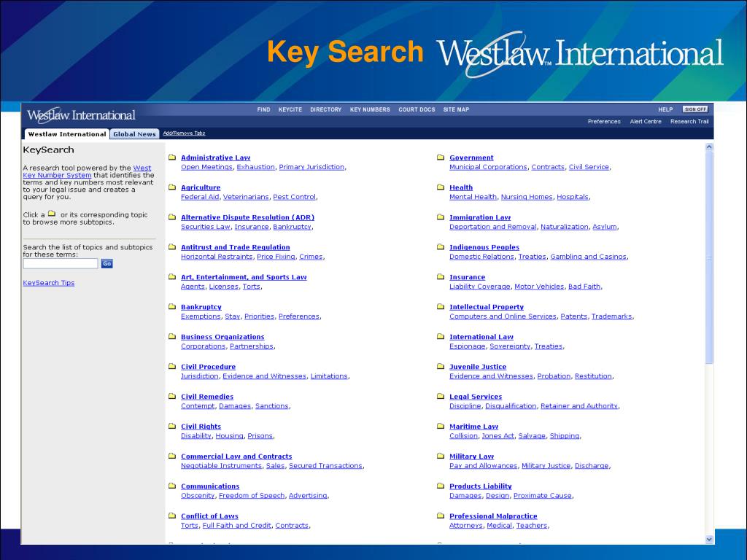Image resolution: width=747 pixels, height=560 pixels.
Task: Open KEYCITE in the top navigation
Action: 290,109
